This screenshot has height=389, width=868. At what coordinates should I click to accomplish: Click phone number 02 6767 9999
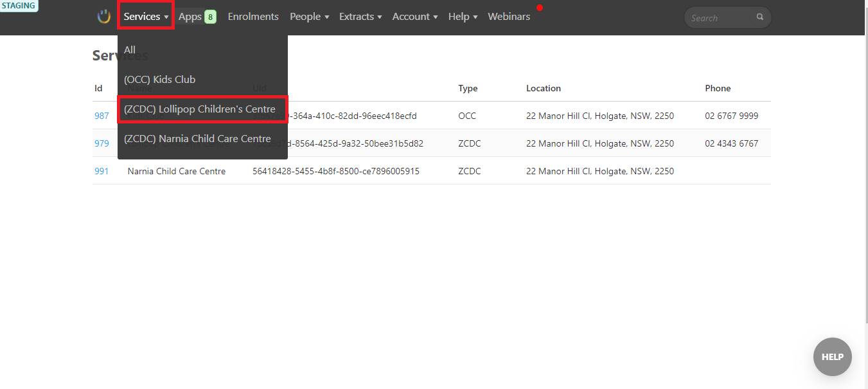(731, 116)
